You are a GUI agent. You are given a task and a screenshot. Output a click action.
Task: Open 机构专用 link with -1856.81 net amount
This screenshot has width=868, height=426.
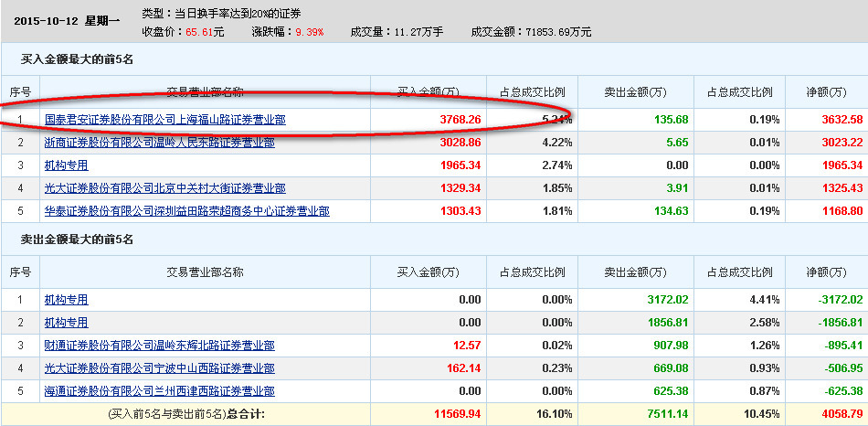(x=66, y=323)
